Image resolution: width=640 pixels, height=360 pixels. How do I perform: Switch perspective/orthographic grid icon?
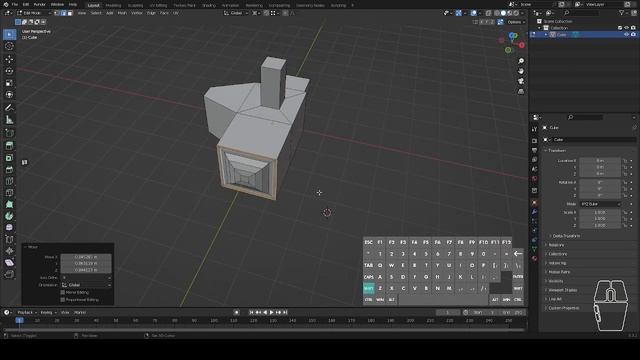[521, 92]
